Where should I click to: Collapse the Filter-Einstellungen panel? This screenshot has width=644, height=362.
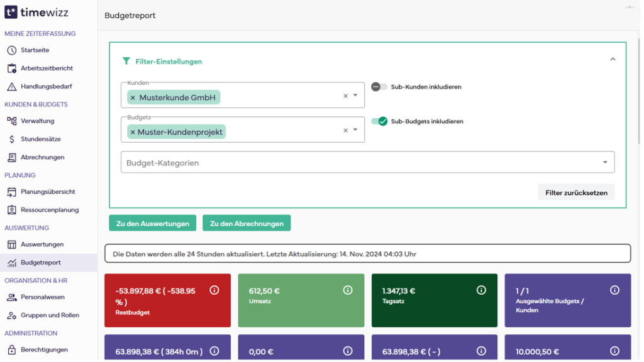click(x=613, y=58)
